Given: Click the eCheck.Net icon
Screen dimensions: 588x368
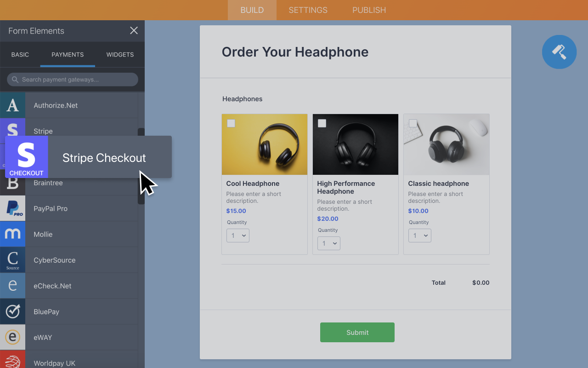Looking at the screenshot, I should [x=12, y=286].
